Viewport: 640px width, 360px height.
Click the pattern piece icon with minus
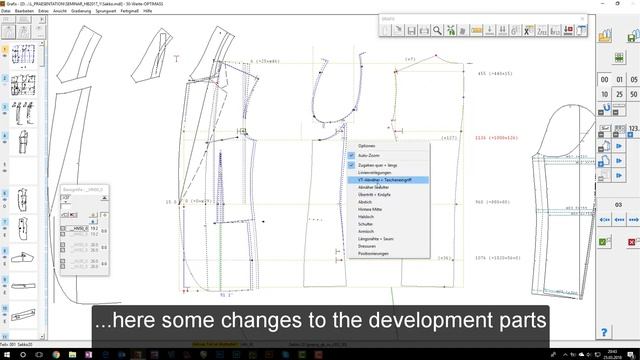[604, 146]
